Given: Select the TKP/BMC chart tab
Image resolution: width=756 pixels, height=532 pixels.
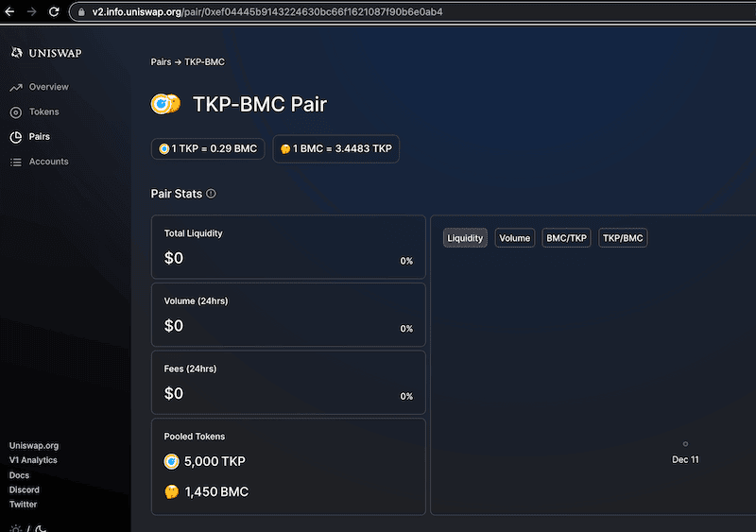Looking at the screenshot, I should [x=623, y=238].
